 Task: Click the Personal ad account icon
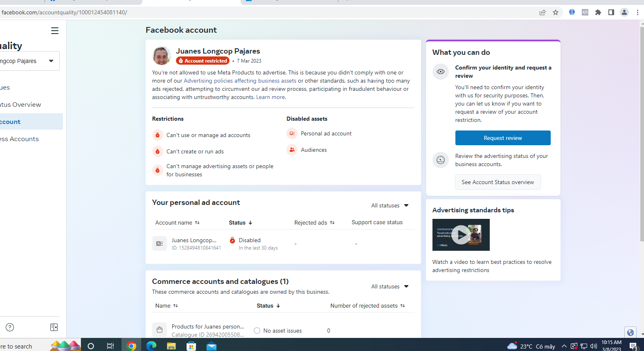pyautogui.click(x=292, y=133)
